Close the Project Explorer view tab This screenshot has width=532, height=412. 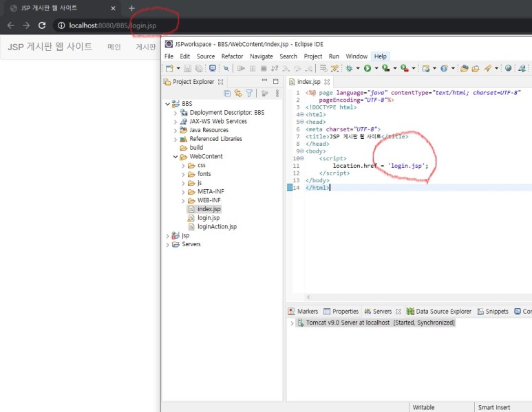pos(220,82)
